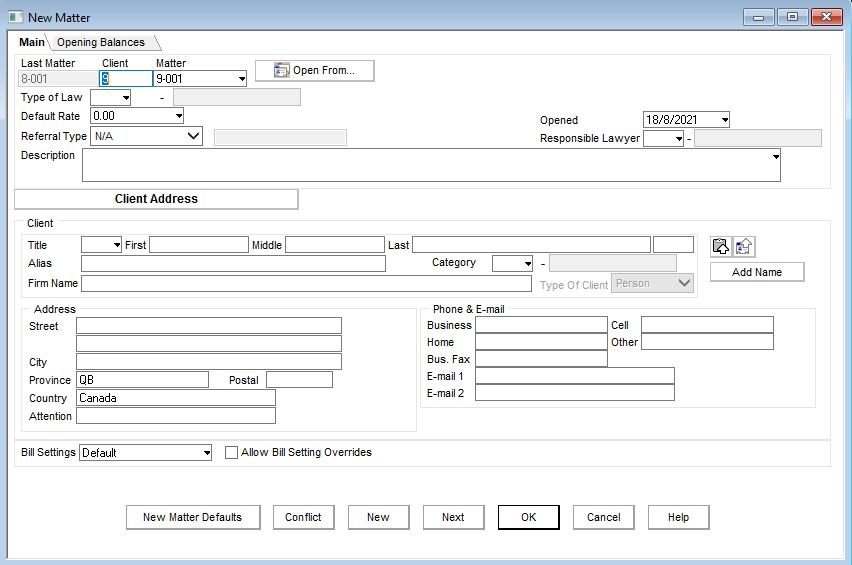Click into the E-mail 1 field

point(574,376)
